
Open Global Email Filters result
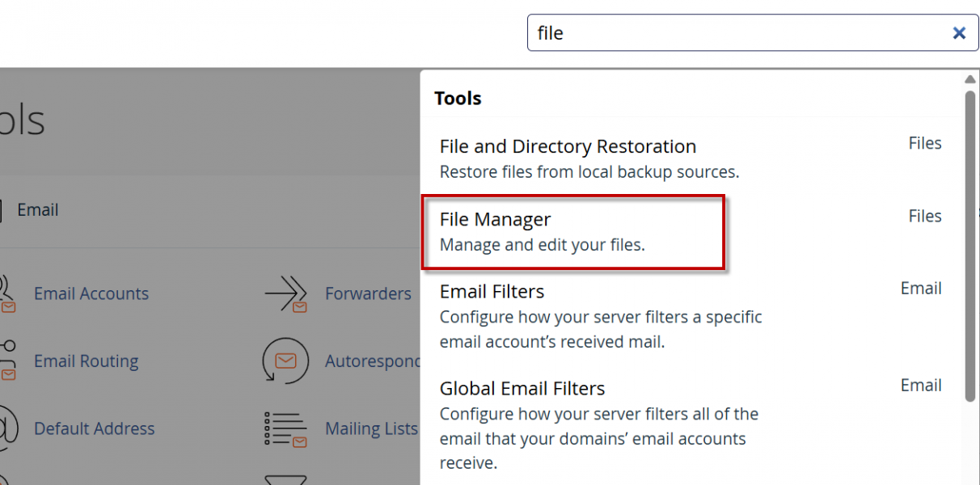coord(522,389)
